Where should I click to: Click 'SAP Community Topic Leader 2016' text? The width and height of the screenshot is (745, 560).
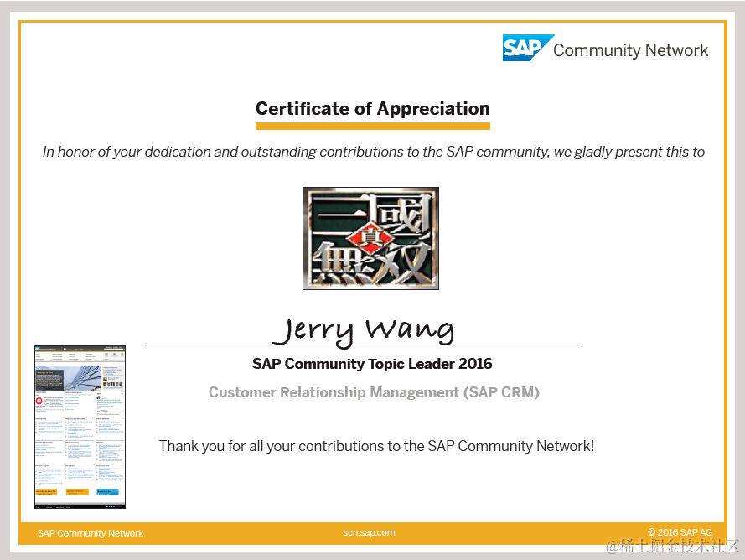(x=372, y=364)
